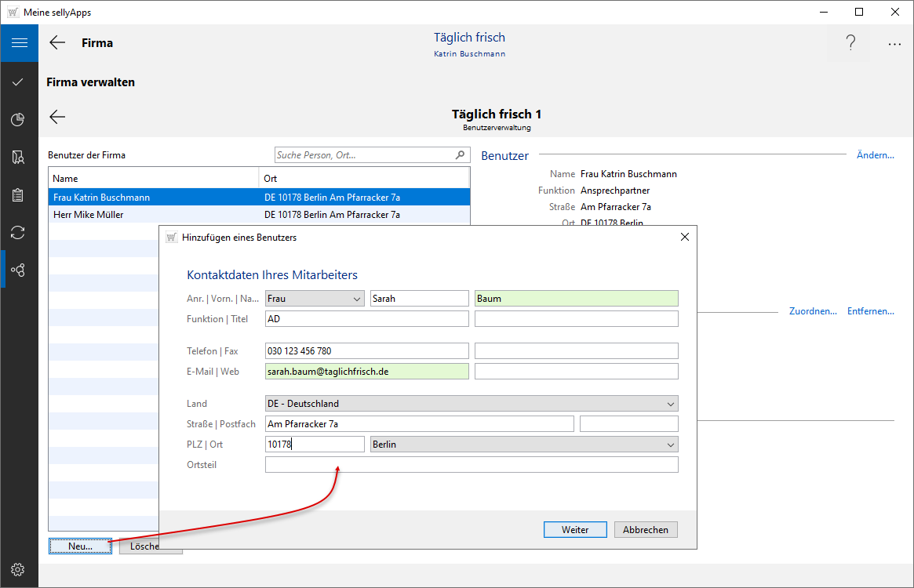The image size is (914, 588).
Task: Select the share nodes sidebar icon
Action: click(x=19, y=270)
